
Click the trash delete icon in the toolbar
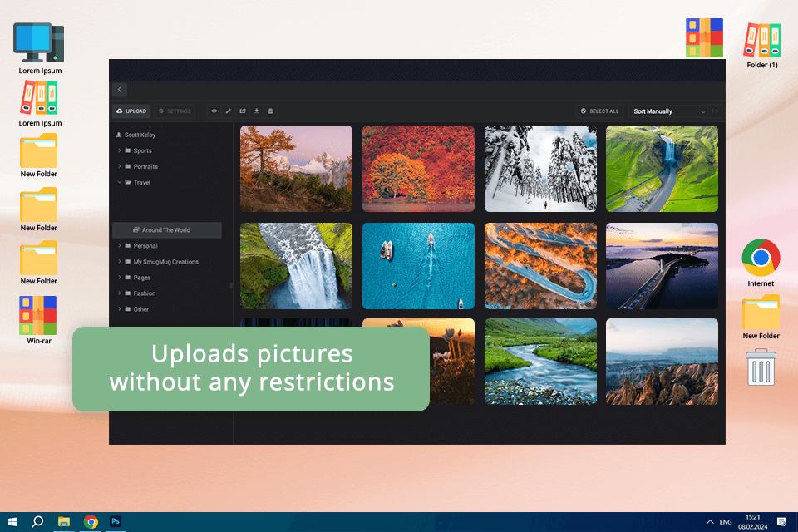(x=271, y=111)
